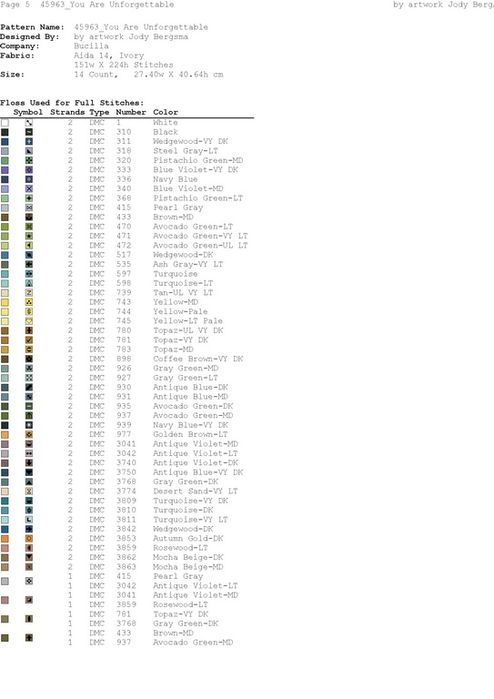Select the 'Number' column header
The image size is (494, 699).
point(131,112)
